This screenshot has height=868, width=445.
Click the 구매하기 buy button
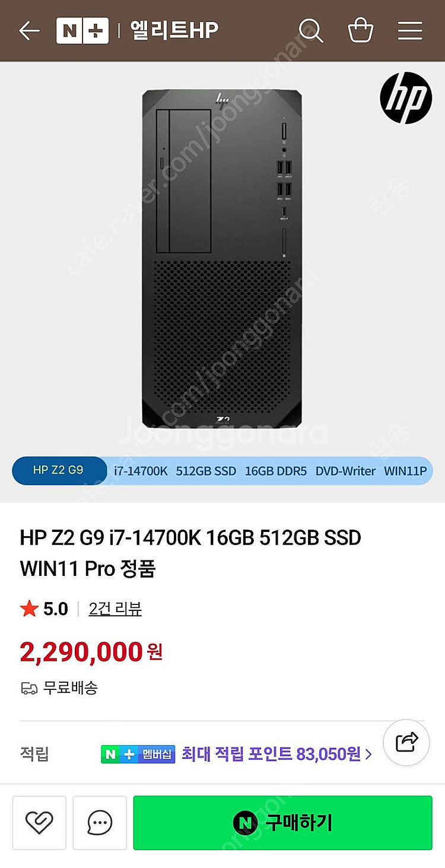283,823
